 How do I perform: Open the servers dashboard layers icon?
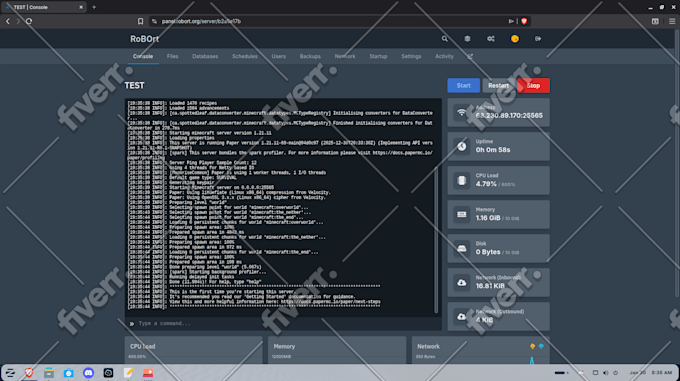point(467,39)
